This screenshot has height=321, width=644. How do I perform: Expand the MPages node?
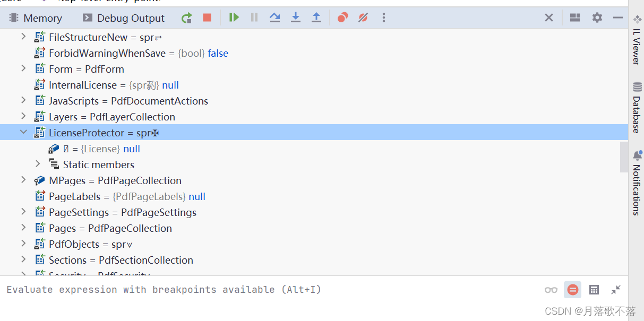coord(23,180)
